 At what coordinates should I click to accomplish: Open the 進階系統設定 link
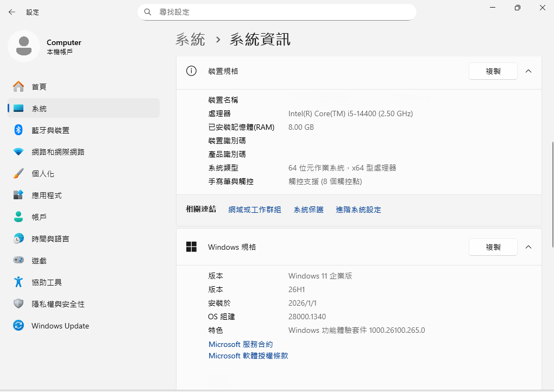click(x=358, y=210)
